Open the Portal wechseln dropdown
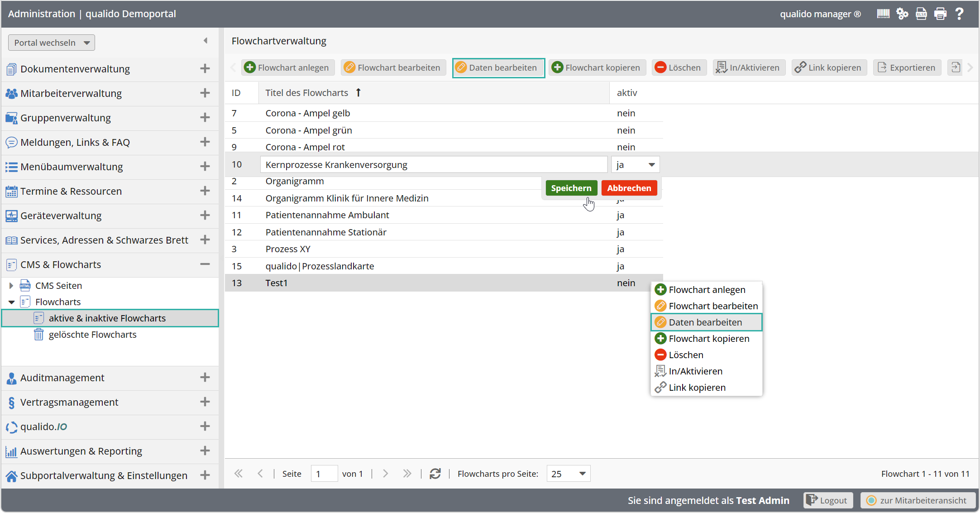This screenshot has width=980, height=513. [52, 43]
